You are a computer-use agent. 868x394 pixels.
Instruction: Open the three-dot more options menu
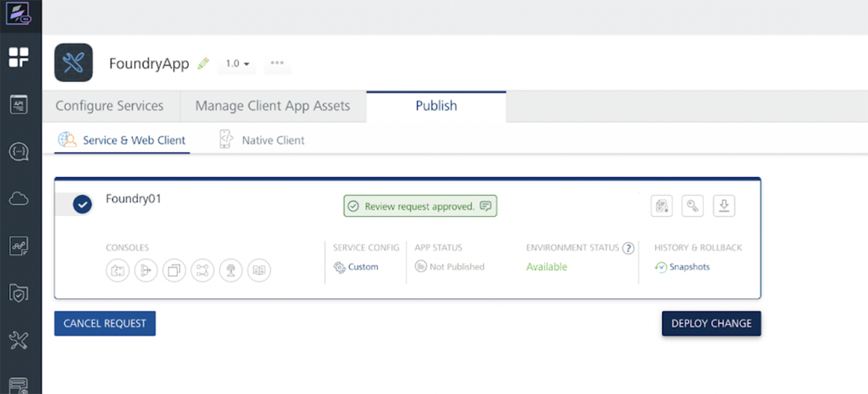point(277,63)
